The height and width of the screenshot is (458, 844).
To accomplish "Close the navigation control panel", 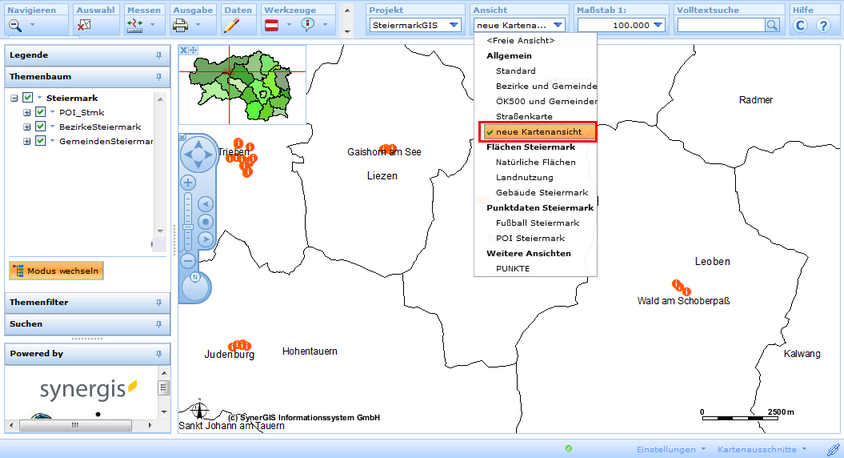I will click(182, 137).
